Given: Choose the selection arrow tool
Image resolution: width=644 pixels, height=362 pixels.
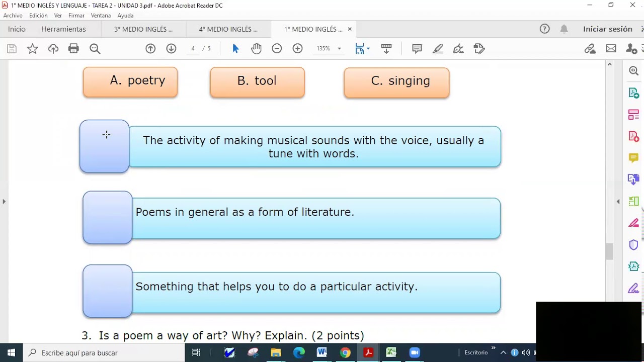Looking at the screenshot, I should click(235, 49).
